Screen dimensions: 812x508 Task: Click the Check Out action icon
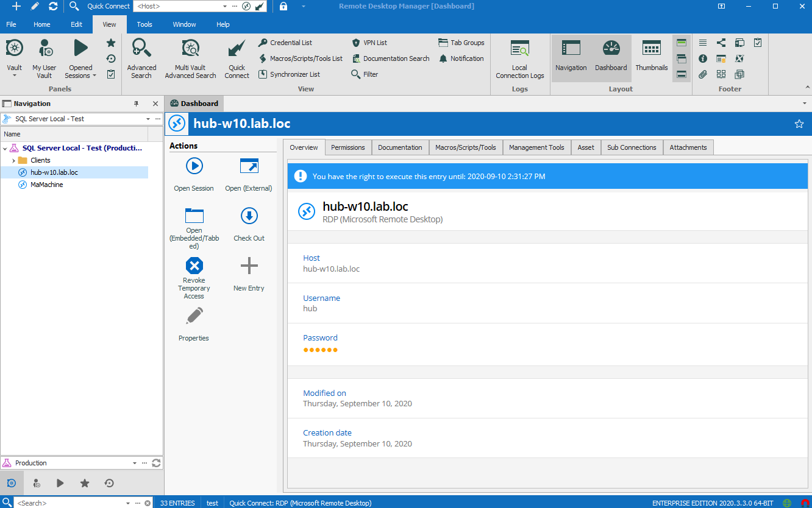(x=249, y=216)
